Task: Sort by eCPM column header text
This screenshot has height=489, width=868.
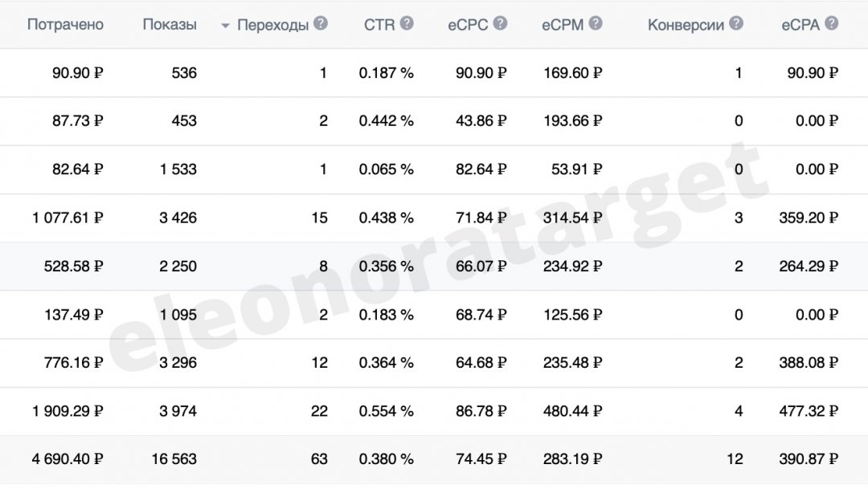Action: 563,25
